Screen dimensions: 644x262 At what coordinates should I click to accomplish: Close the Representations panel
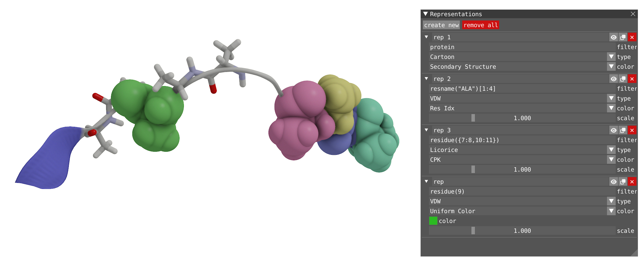pyautogui.click(x=633, y=14)
